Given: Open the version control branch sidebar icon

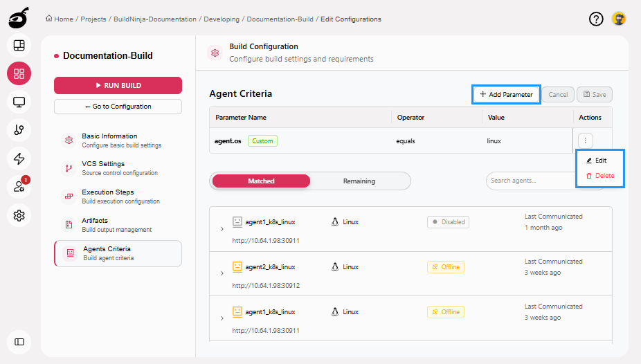Looking at the screenshot, I should [x=19, y=130].
